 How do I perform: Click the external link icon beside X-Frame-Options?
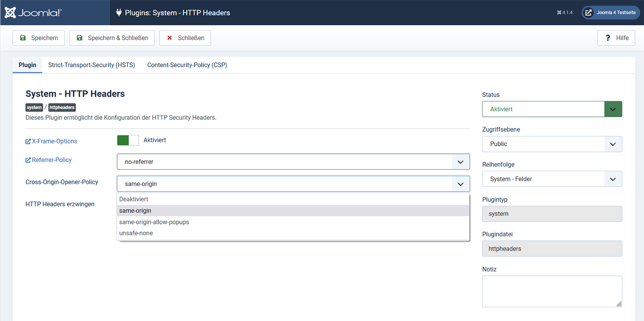[x=28, y=141]
